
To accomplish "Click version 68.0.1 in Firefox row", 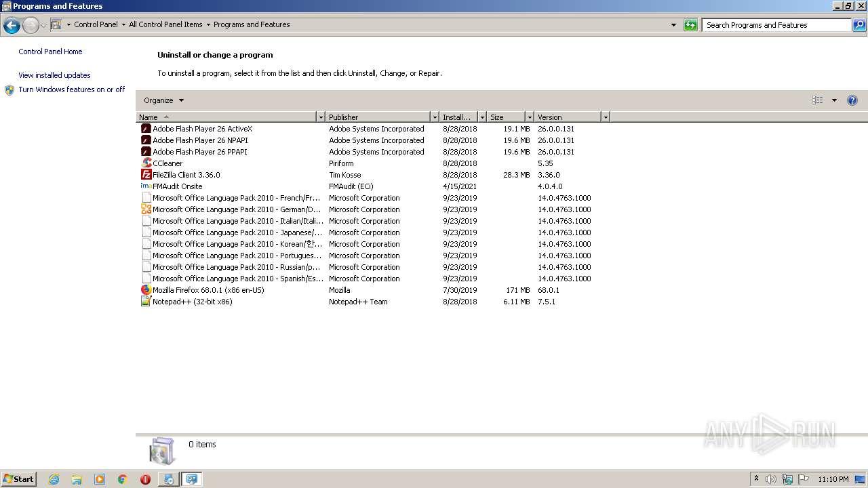I will 549,290.
